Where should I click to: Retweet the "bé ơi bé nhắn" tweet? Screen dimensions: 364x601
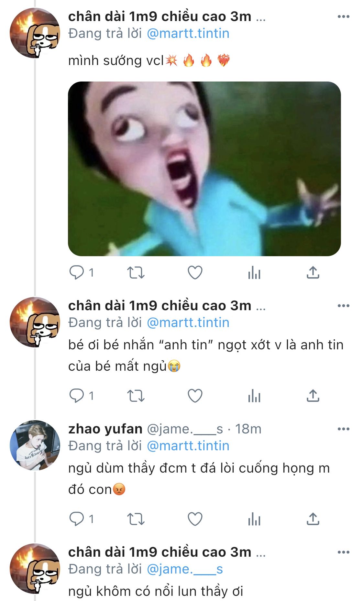(136, 396)
